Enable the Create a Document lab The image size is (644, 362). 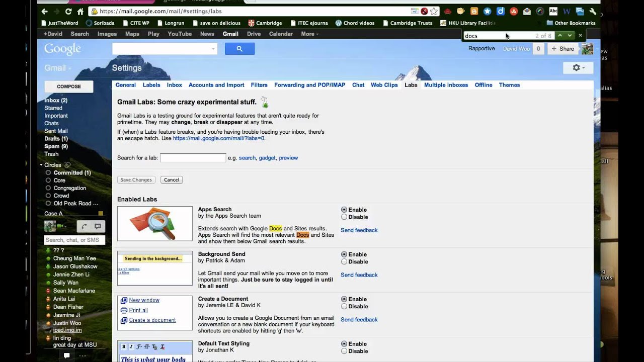pos(344,299)
